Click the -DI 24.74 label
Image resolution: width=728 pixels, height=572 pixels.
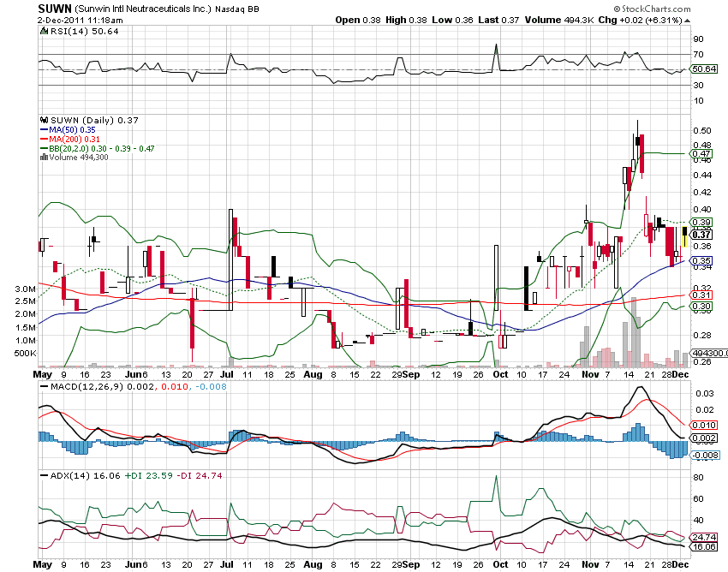(x=200, y=475)
